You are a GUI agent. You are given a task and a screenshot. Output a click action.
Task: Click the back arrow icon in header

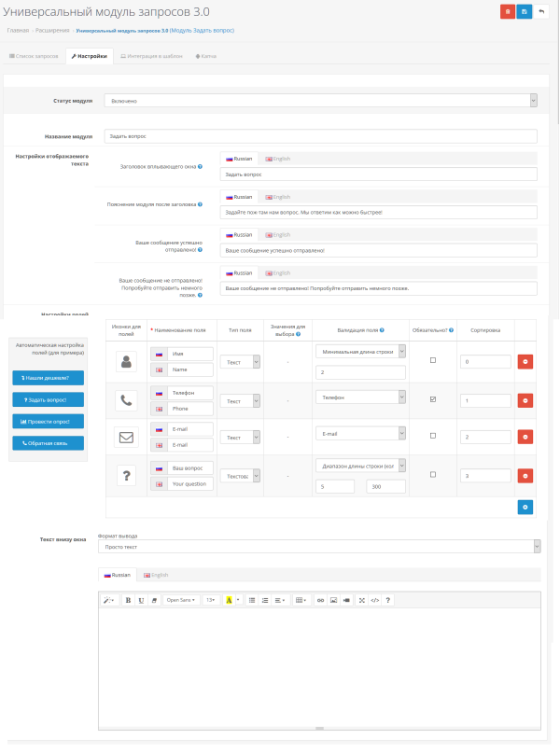point(541,11)
